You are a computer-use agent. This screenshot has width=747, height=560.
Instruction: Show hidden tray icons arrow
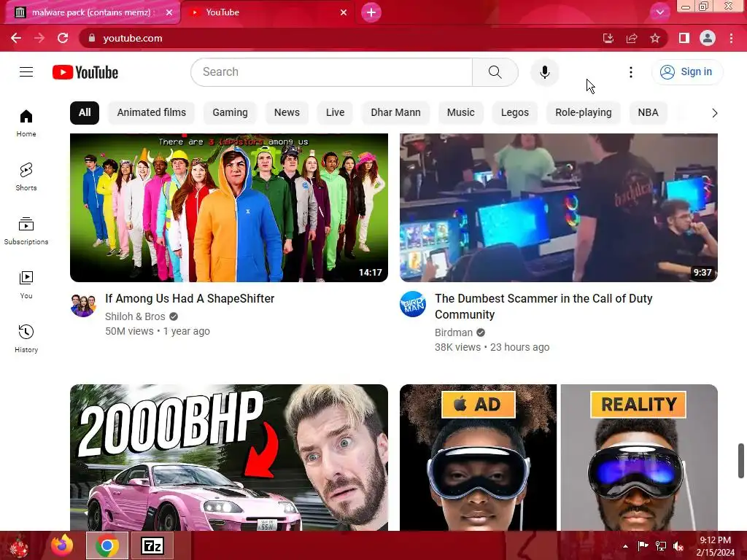625,546
